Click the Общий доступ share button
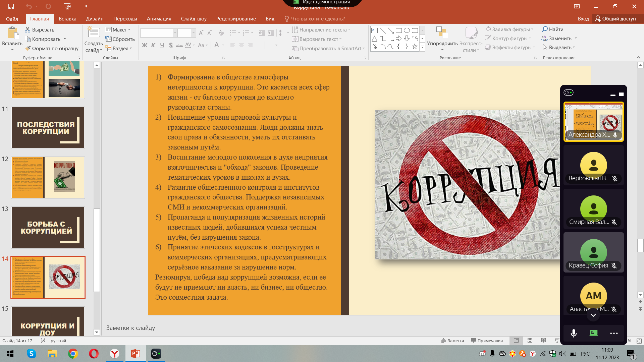Screen dimensions: 644x362 pyautogui.click(x=615, y=19)
